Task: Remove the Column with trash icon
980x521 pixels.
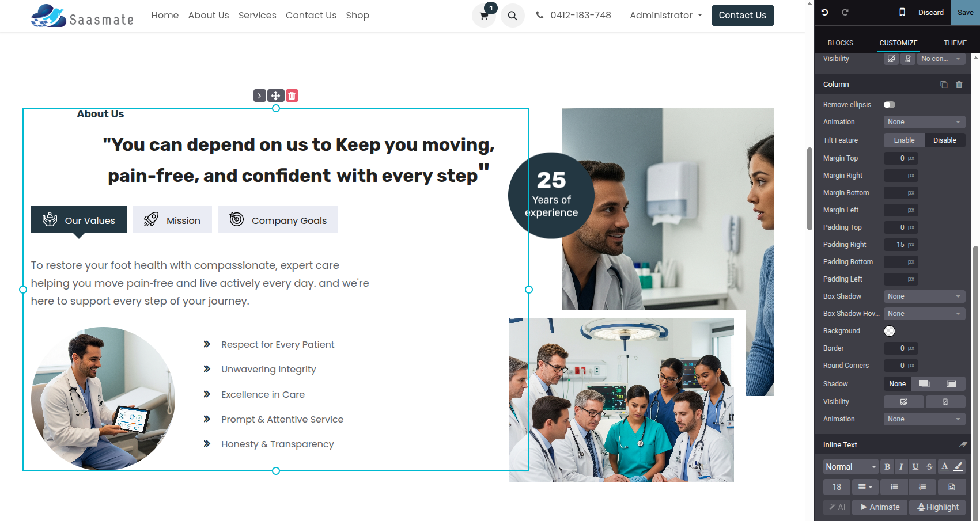Action: point(959,85)
